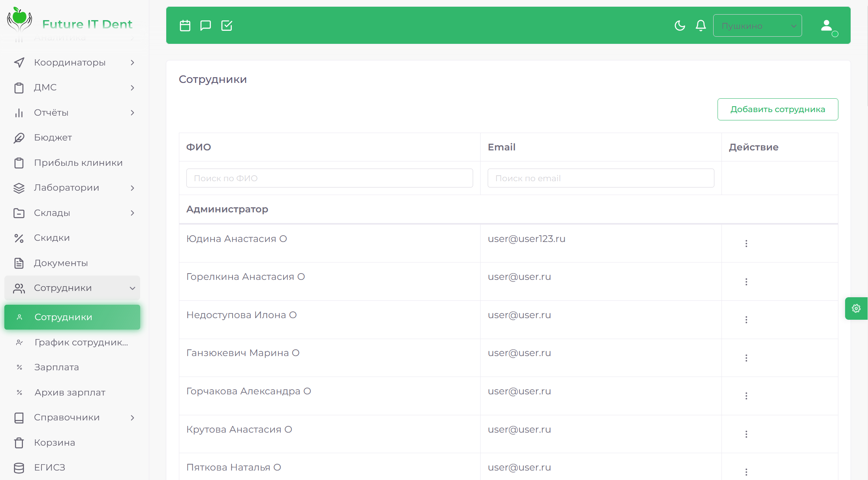Expand the Координаторы menu chevron
The height and width of the screenshot is (480, 868).
click(x=133, y=63)
